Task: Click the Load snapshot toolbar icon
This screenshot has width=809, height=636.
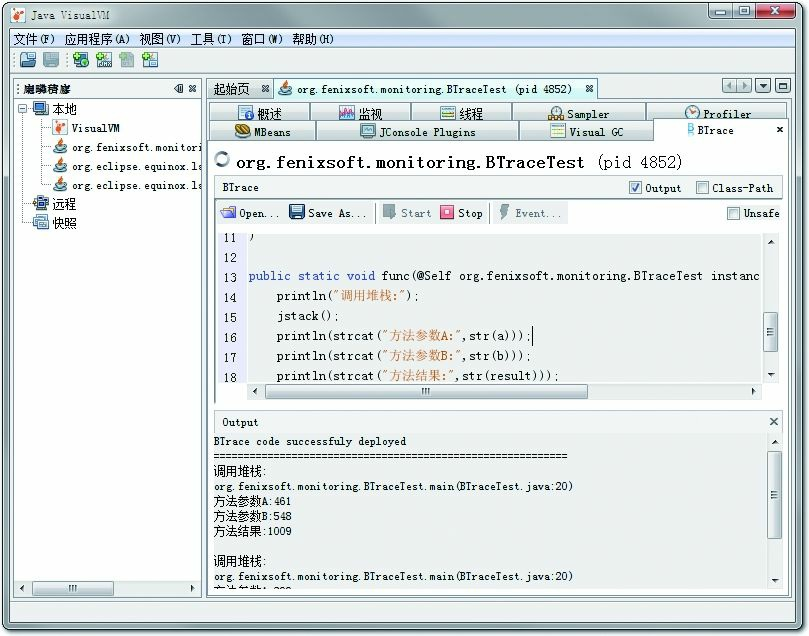Action: tap(28, 60)
